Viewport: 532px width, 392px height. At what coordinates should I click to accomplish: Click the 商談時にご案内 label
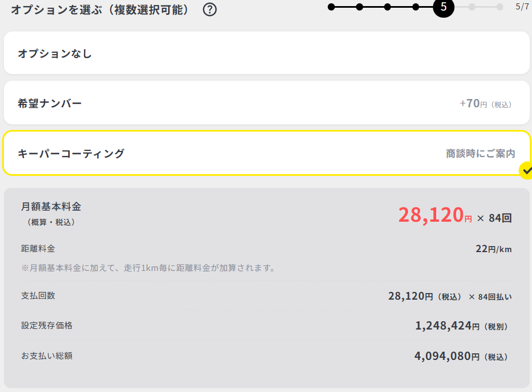481,154
